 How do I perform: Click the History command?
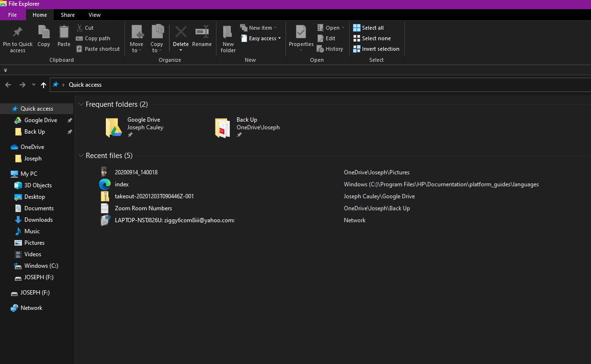click(x=330, y=49)
